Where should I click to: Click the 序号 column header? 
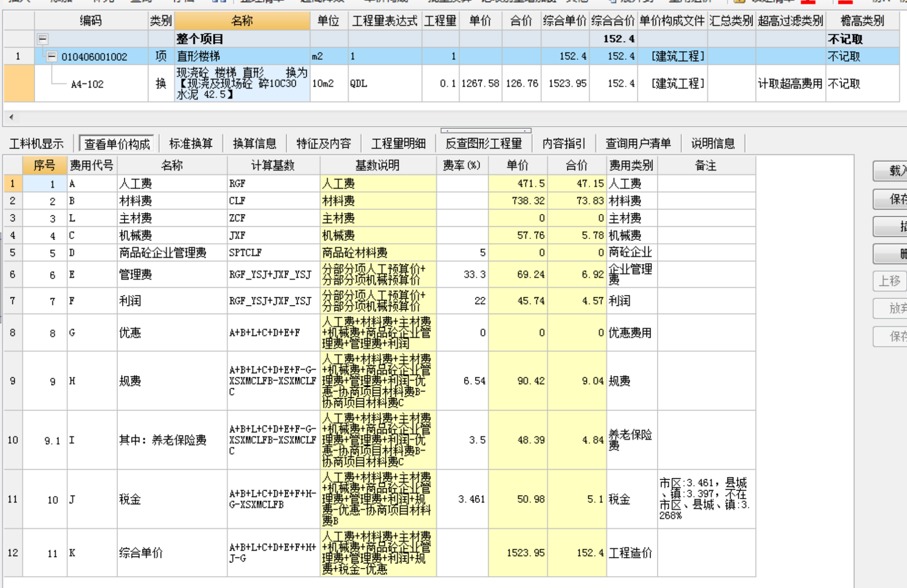click(x=44, y=165)
